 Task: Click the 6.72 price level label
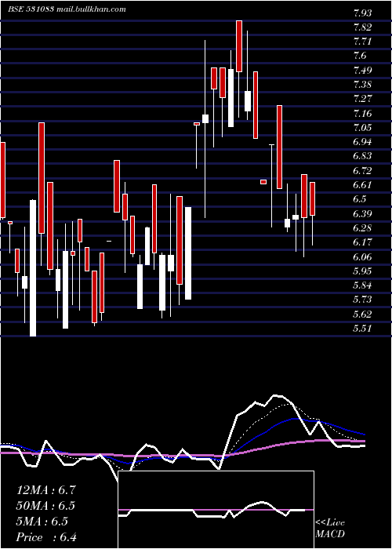click(x=362, y=171)
